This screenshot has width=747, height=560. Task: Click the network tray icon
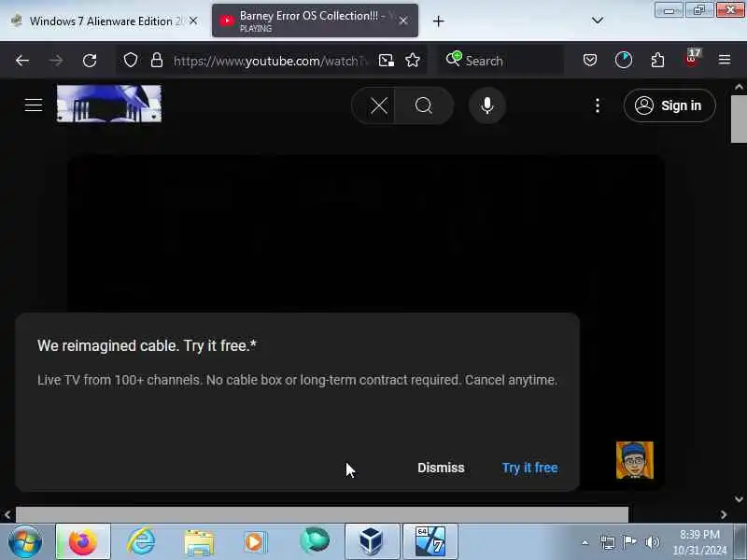click(x=608, y=542)
